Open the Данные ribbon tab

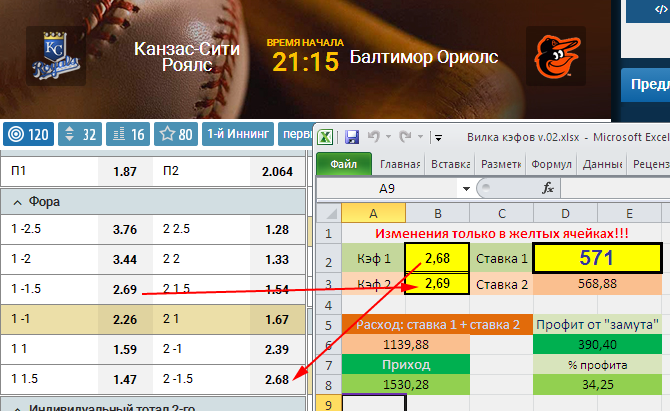click(602, 164)
